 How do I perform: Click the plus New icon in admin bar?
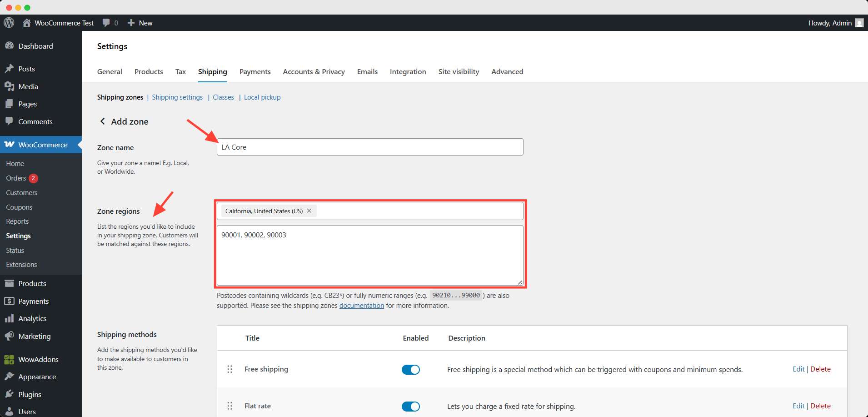pyautogui.click(x=131, y=23)
